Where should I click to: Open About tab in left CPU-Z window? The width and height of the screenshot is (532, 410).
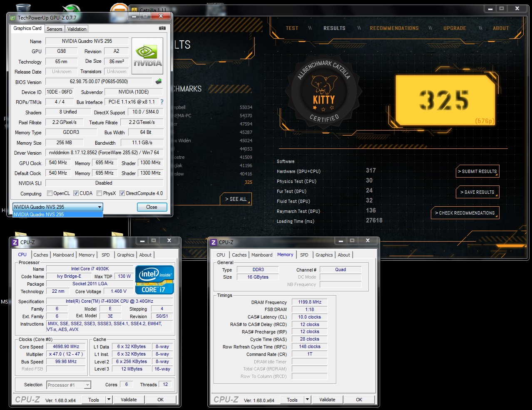pos(145,255)
